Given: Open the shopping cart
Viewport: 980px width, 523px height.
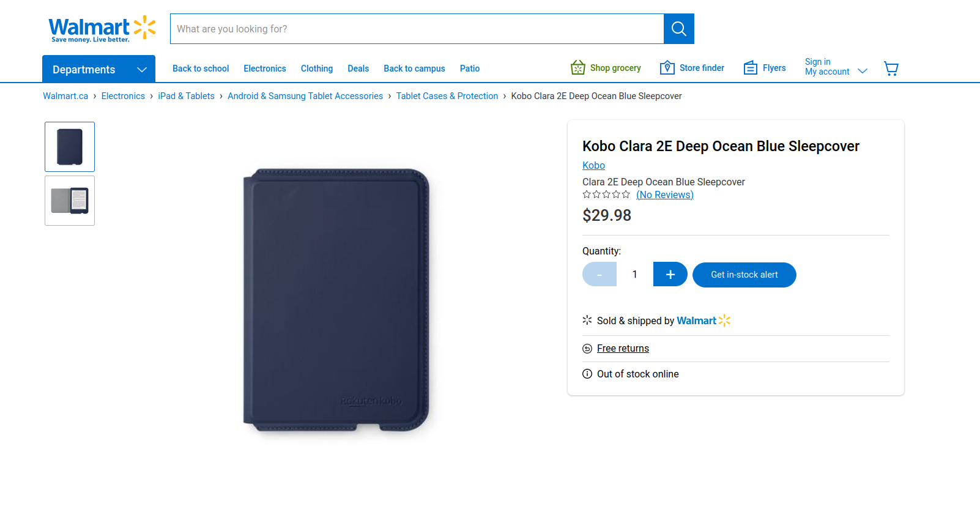Looking at the screenshot, I should (x=891, y=69).
